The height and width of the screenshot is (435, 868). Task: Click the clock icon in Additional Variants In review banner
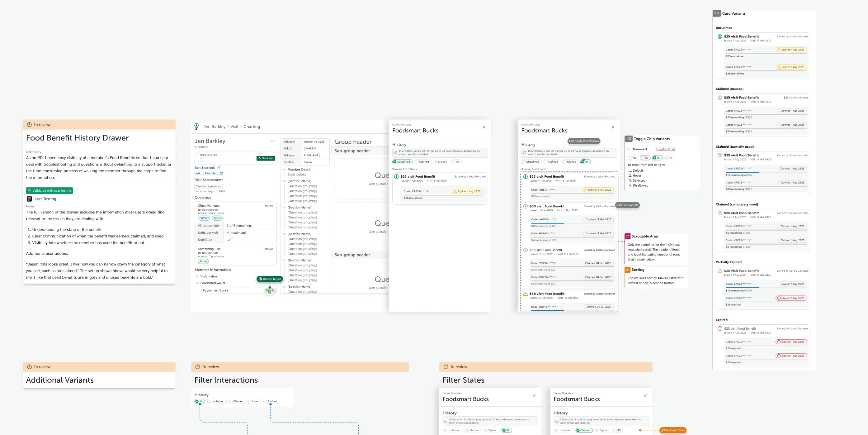[29, 367]
